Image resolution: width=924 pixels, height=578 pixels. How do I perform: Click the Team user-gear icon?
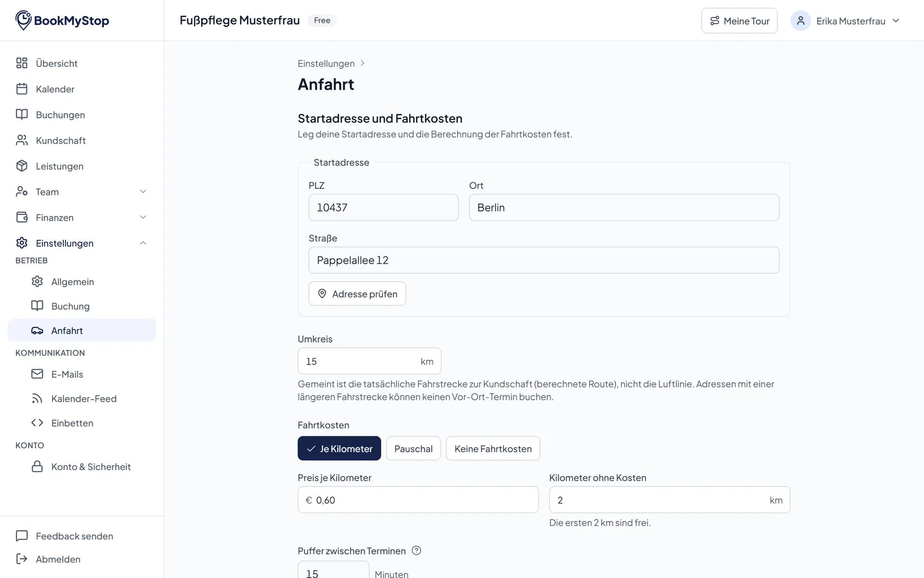click(x=22, y=192)
